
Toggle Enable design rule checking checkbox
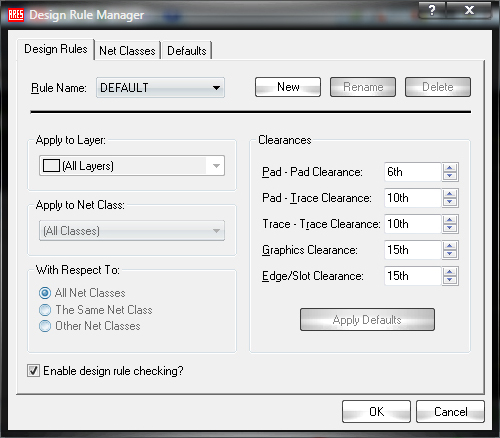tap(33, 371)
